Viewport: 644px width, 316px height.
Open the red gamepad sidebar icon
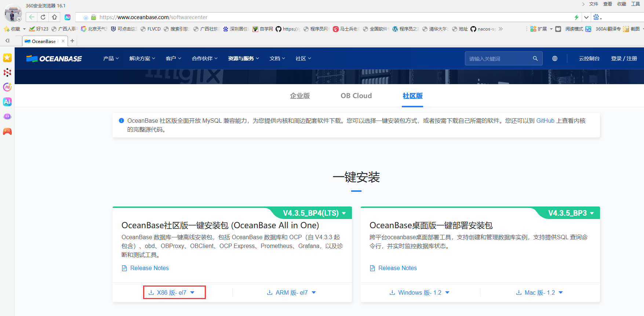click(7, 131)
